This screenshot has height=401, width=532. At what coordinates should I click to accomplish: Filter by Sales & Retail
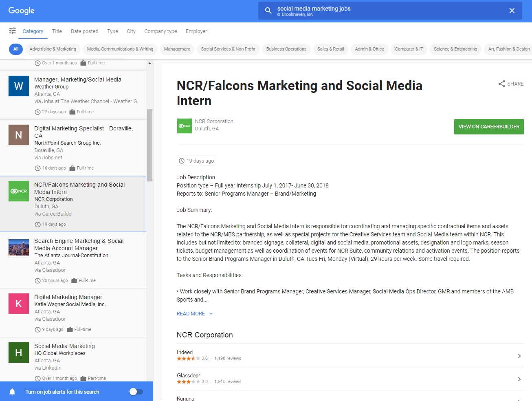tap(331, 49)
